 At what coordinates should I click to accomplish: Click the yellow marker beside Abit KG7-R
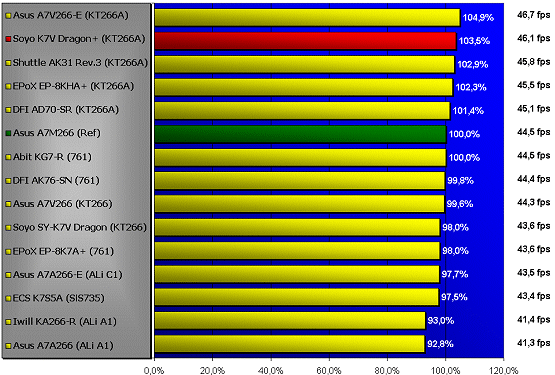pos(8,157)
